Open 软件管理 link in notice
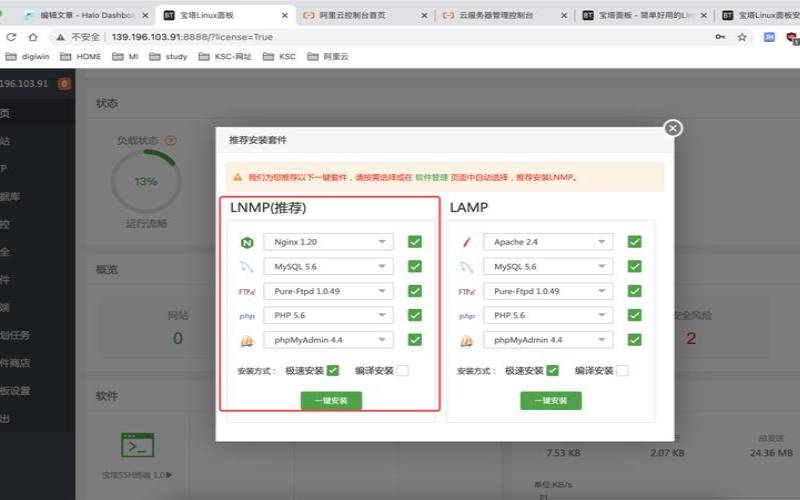 [431, 178]
